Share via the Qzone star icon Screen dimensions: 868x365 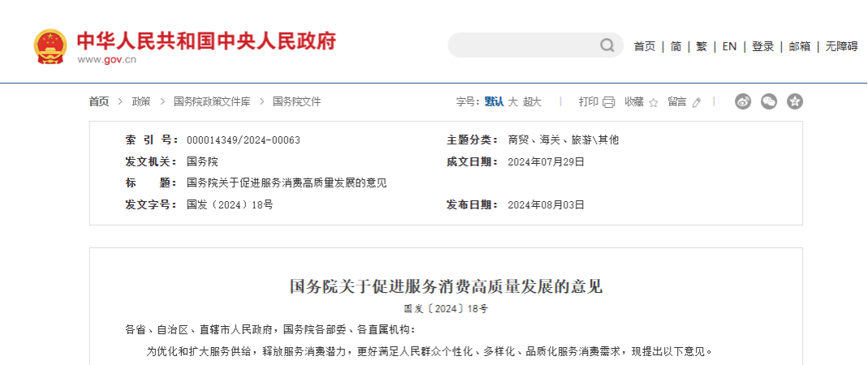(x=795, y=101)
